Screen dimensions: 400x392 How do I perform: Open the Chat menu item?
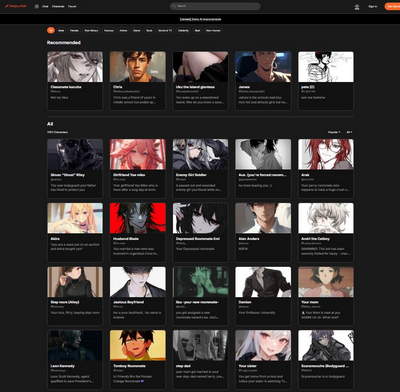click(45, 6)
